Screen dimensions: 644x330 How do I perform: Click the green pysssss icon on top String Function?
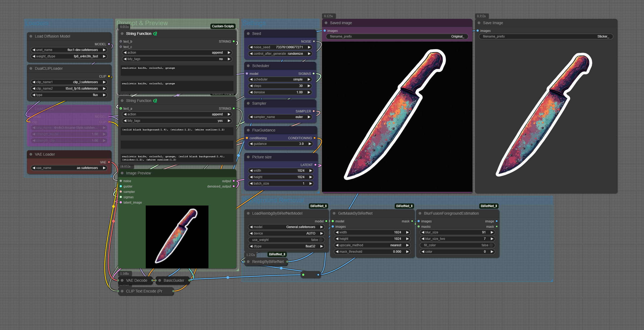click(155, 34)
